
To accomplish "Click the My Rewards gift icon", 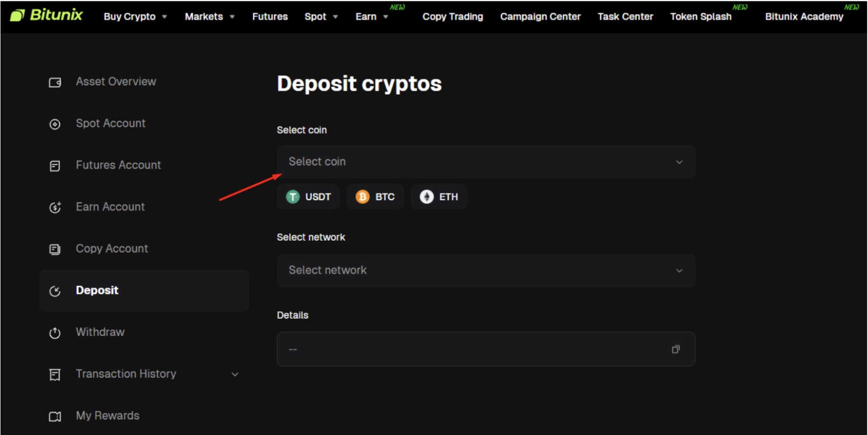I will click(55, 416).
